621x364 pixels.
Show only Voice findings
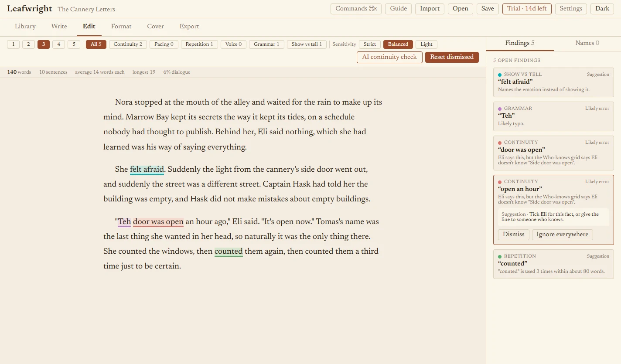(233, 44)
